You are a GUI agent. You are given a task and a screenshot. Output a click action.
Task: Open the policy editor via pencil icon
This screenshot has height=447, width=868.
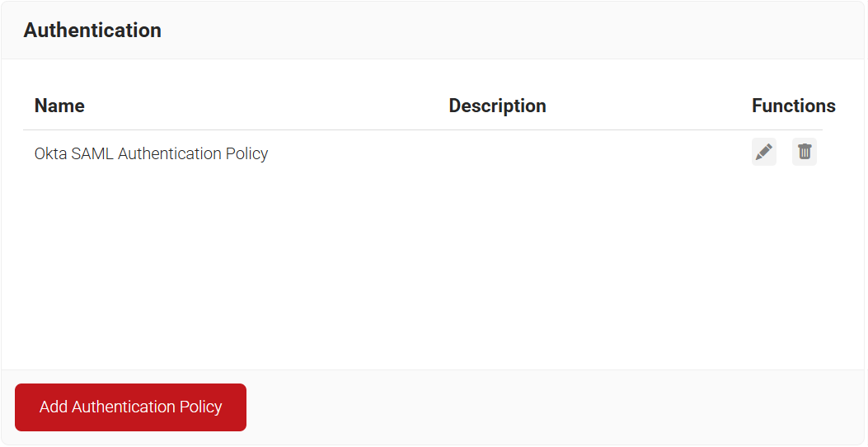coord(764,153)
